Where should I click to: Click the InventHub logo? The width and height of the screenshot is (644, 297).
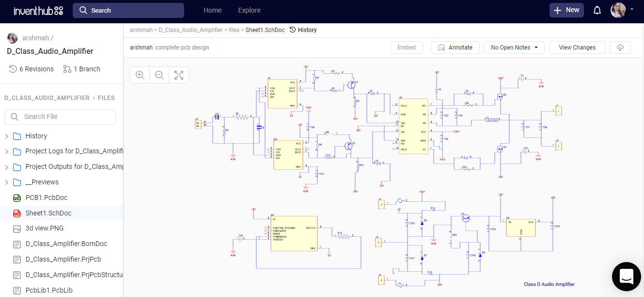pos(38,10)
